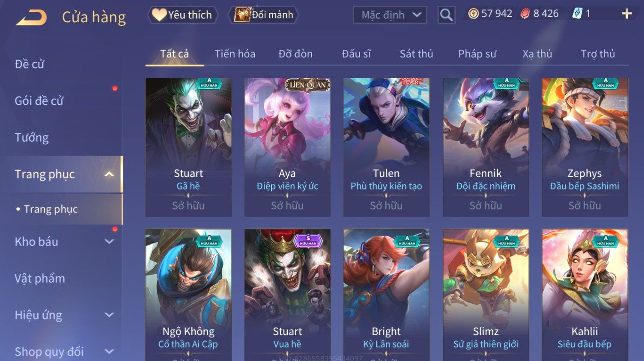The image size is (644, 361).
Task: Open search with the magnifier icon
Action: point(446,15)
